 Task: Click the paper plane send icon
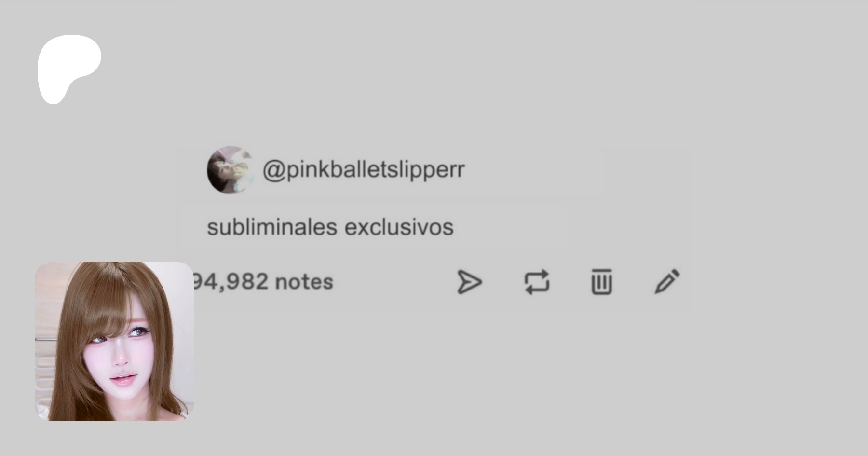tap(469, 282)
